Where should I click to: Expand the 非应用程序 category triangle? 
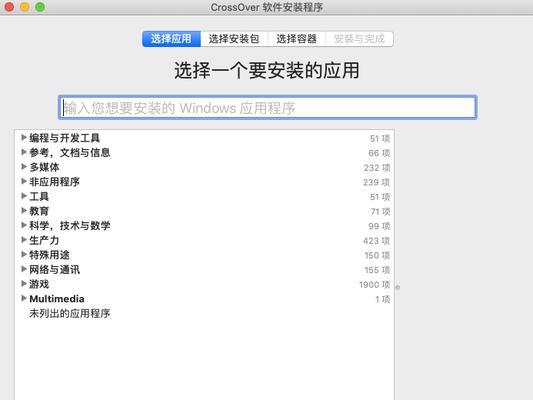[x=24, y=181]
